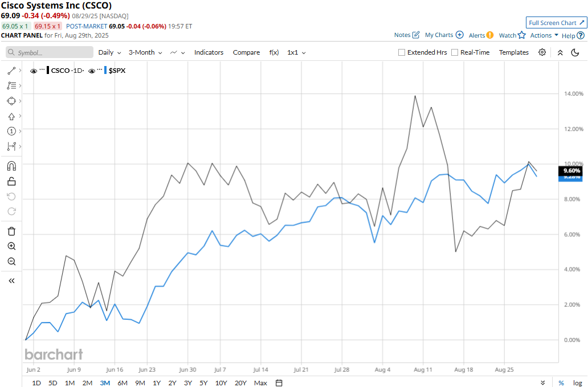Viewport: 588px width, 387px height.
Task: Open the chart type dropdown
Action: pos(177,52)
